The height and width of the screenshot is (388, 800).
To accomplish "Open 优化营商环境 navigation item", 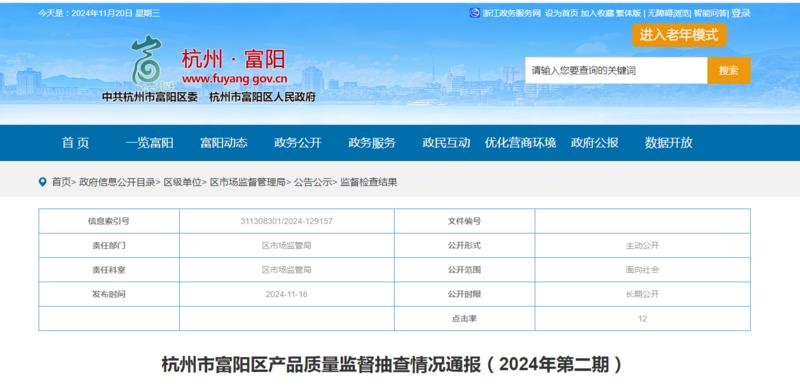I will pos(520,143).
